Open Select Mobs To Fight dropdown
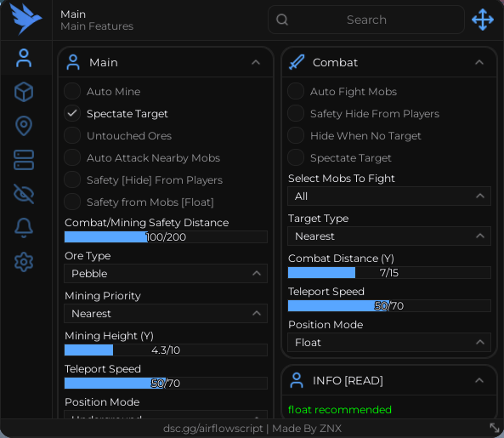The height and width of the screenshot is (438, 504). click(389, 196)
